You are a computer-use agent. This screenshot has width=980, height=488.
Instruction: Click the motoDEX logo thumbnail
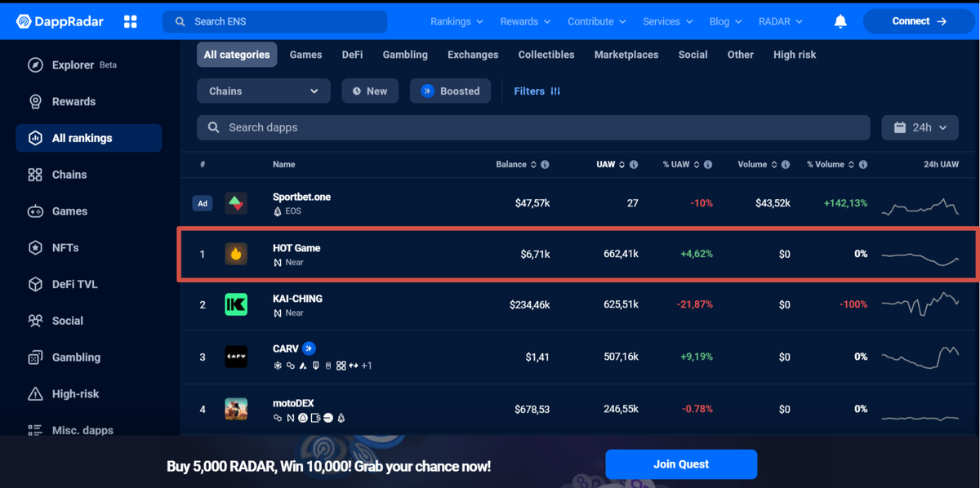(236, 408)
